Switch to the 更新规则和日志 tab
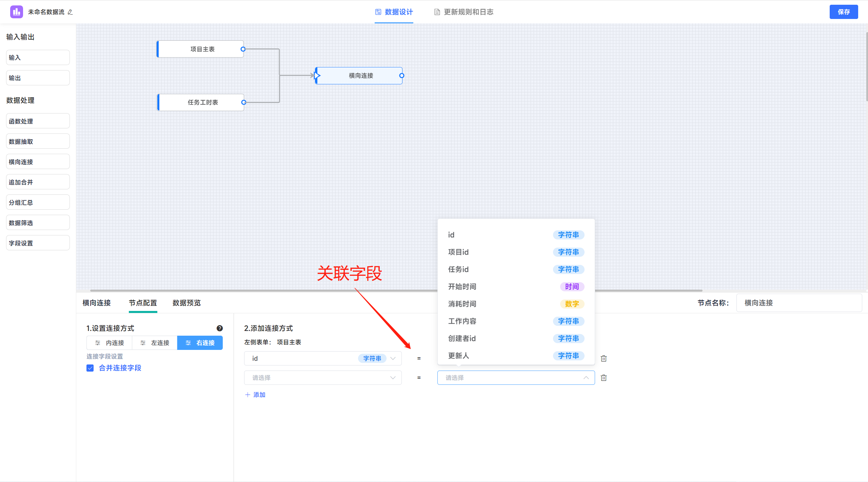Viewport: 868px width, 482px height. 464,12
